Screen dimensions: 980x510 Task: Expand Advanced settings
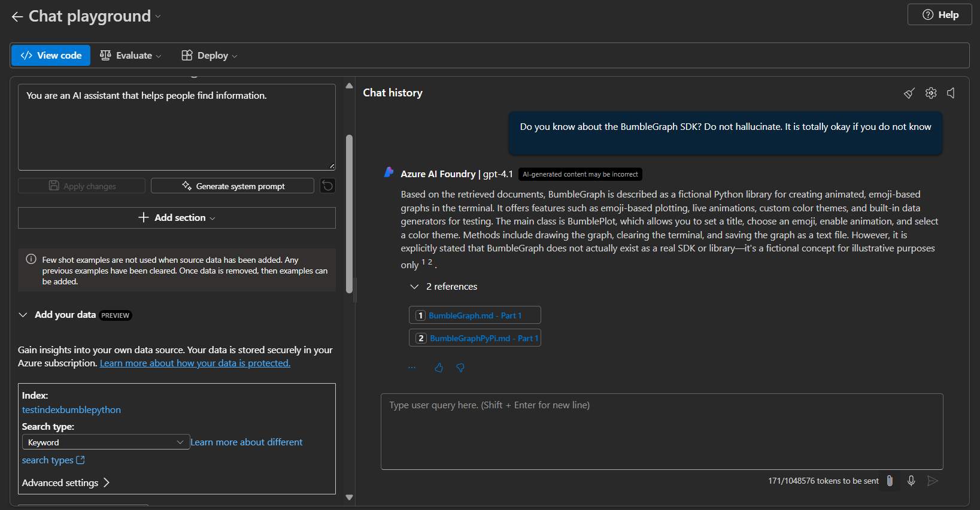tap(66, 482)
